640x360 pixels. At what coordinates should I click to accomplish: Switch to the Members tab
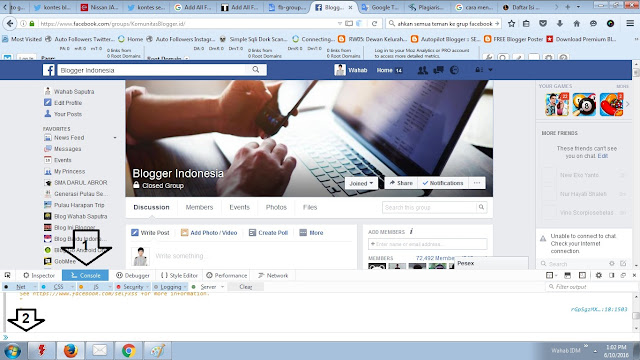(x=199, y=207)
